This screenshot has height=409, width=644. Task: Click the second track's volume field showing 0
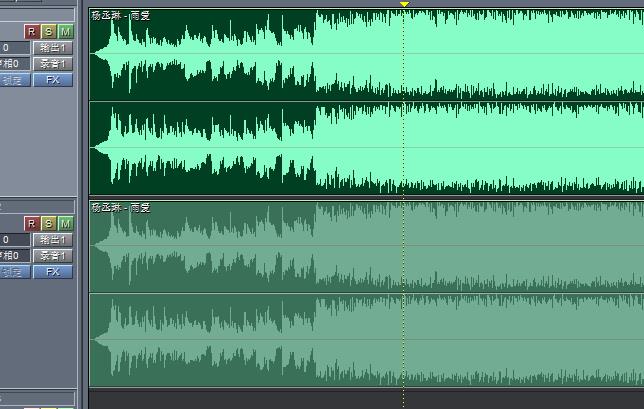click(12, 240)
